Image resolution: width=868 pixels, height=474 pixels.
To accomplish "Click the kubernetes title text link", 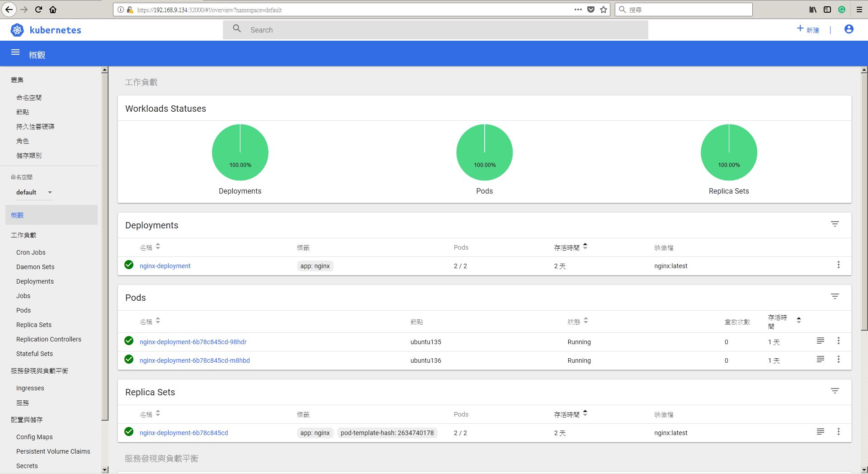I will 55,30.
